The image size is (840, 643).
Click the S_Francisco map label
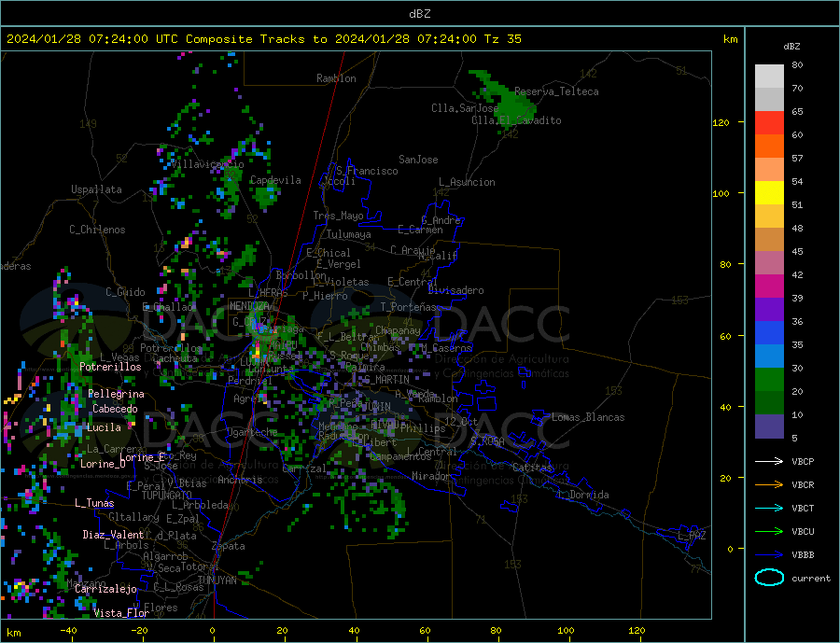[367, 171]
